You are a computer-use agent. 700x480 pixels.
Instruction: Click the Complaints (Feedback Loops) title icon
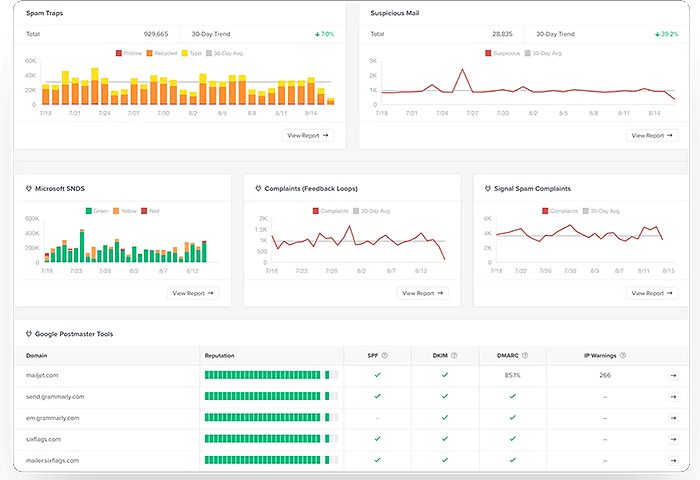click(x=258, y=188)
